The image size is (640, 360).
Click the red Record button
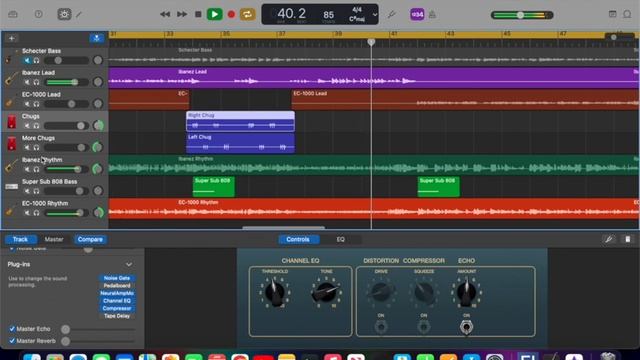231,14
